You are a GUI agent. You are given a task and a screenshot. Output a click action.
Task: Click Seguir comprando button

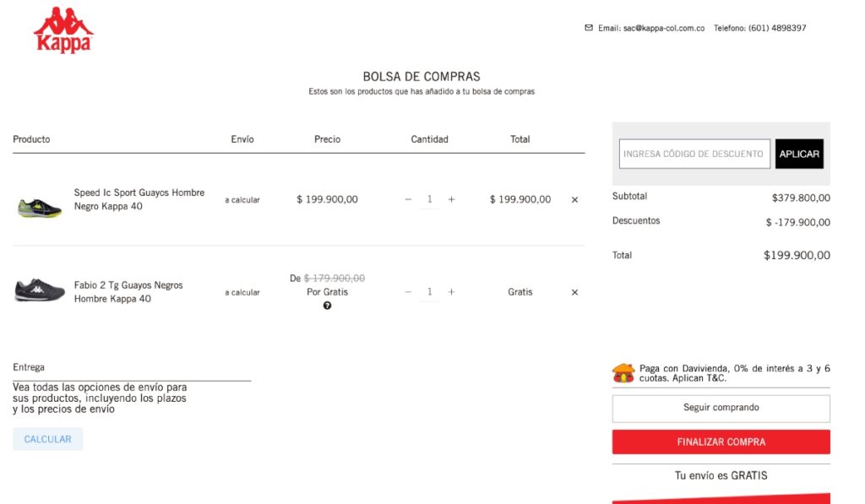(721, 408)
